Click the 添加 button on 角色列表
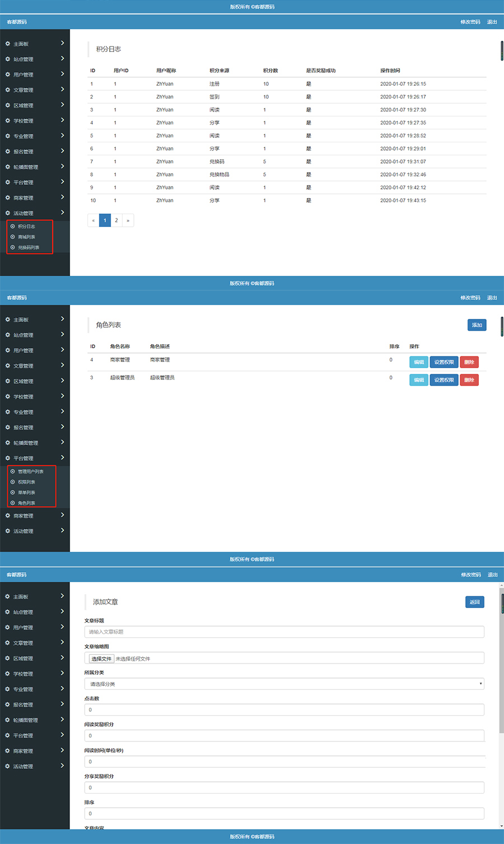The height and width of the screenshot is (844, 504). coord(477,325)
